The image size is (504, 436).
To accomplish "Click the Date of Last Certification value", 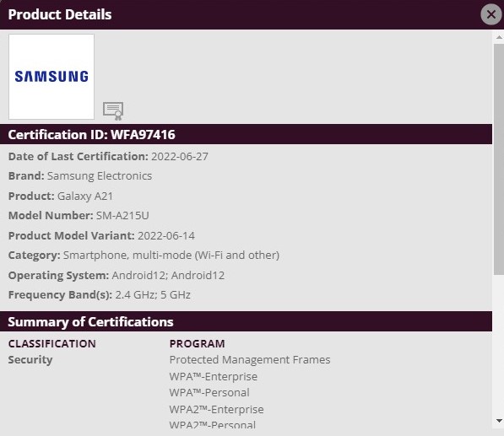I will [x=180, y=156].
